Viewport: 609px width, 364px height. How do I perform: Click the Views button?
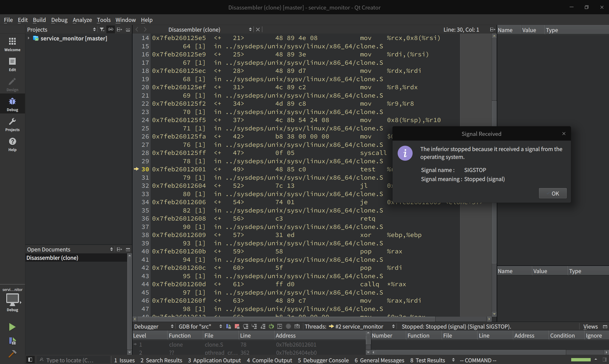(590, 326)
